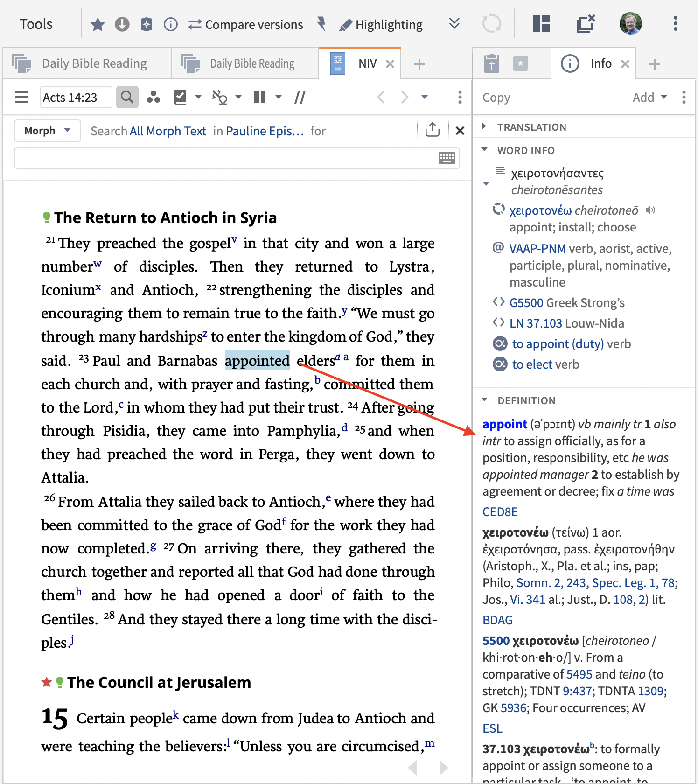Image resolution: width=698 pixels, height=784 pixels.
Task: Open dropdown next to checkmark button
Action: 198,97
